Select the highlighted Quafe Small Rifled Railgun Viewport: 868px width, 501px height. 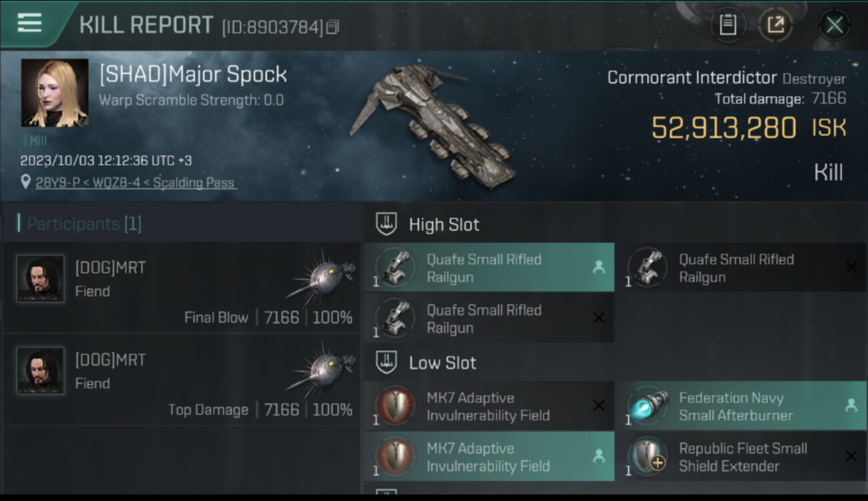pyautogui.click(x=489, y=267)
